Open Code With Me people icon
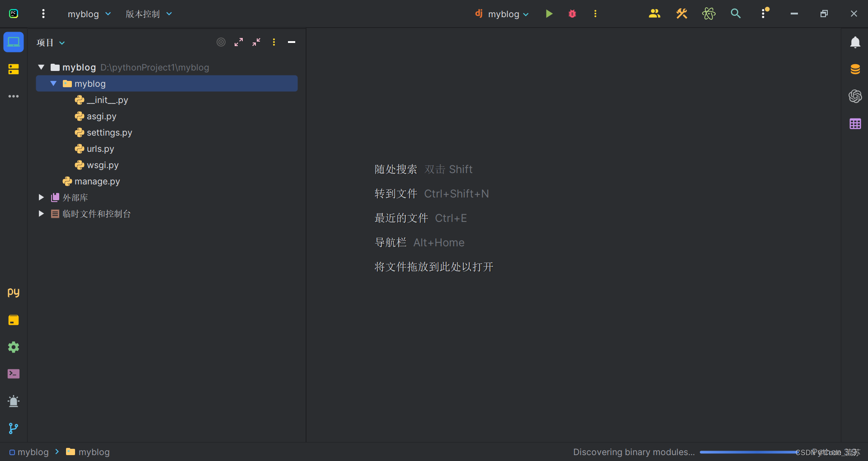Viewport: 868px width, 461px height. pyautogui.click(x=655, y=14)
